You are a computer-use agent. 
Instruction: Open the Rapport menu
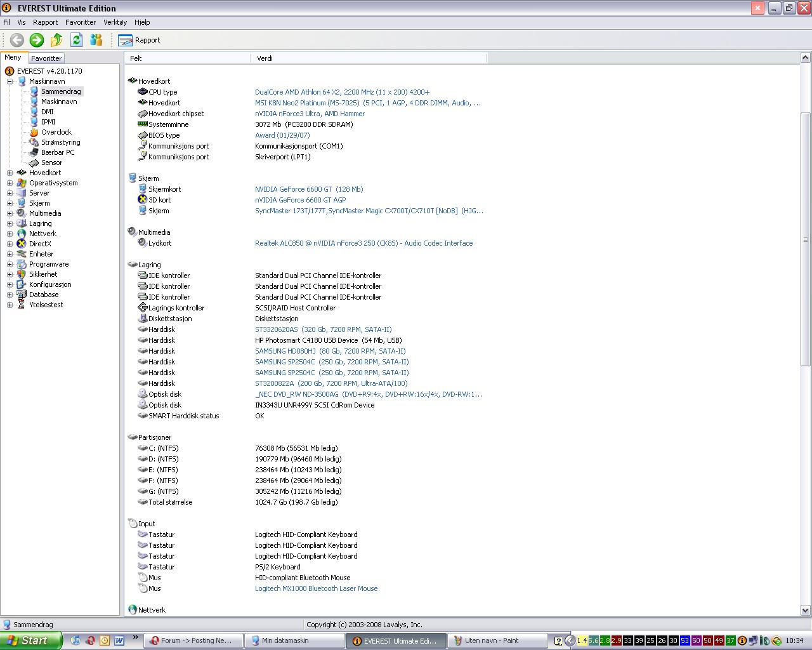(46, 22)
